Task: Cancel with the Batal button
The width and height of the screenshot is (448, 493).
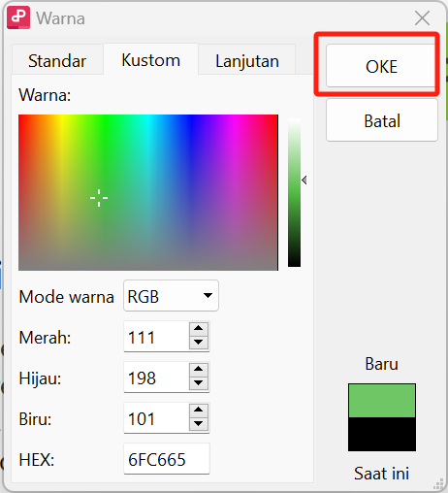Action: pos(382,120)
